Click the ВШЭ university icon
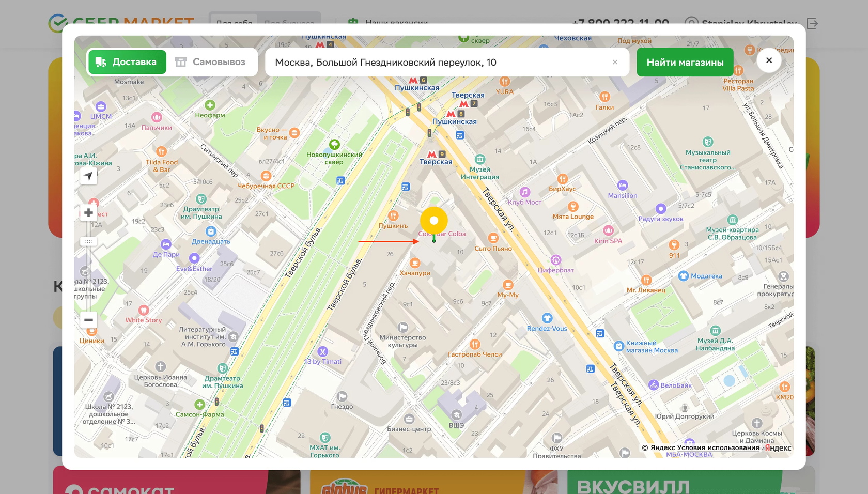The width and height of the screenshot is (868, 494). pyautogui.click(x=456, y=415)
